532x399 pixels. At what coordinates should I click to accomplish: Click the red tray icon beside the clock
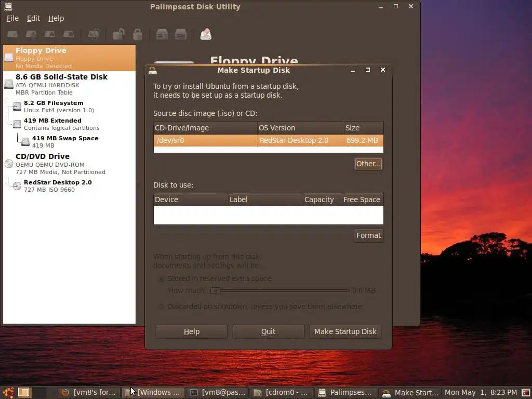click(526, 393)
